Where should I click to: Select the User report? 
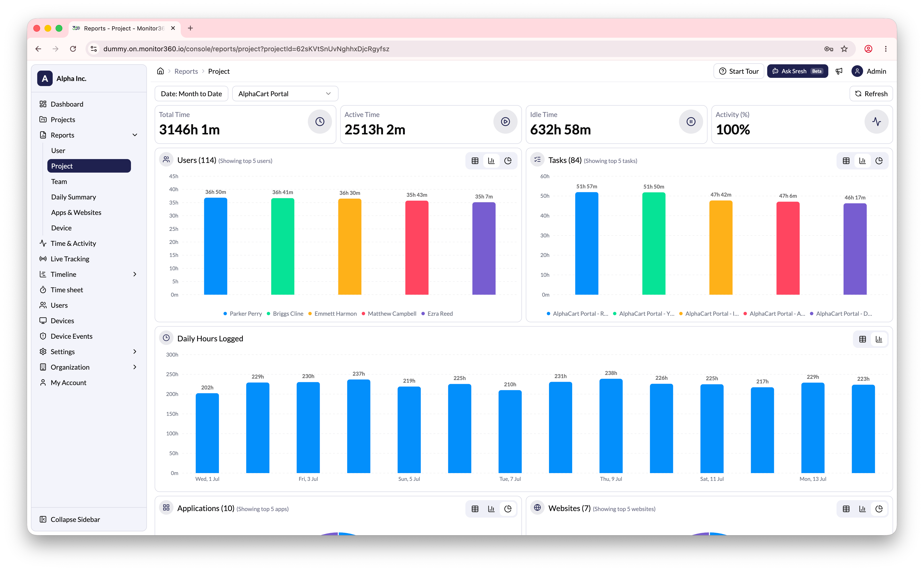[89, 150]
